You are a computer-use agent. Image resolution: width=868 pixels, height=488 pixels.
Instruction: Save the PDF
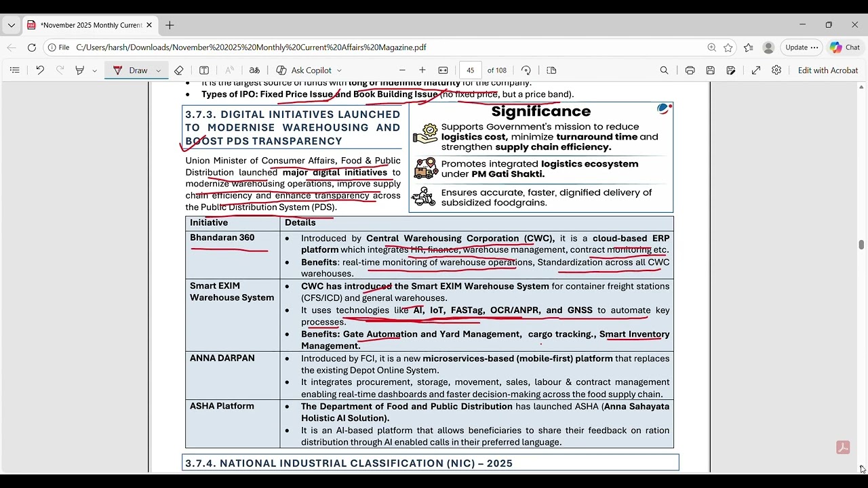(711, 70)
